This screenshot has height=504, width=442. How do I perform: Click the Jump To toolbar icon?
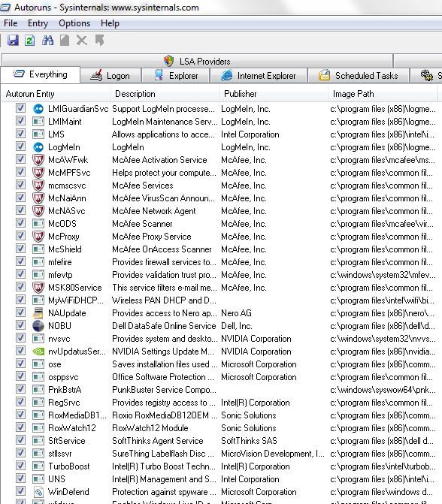click(99, 40)
